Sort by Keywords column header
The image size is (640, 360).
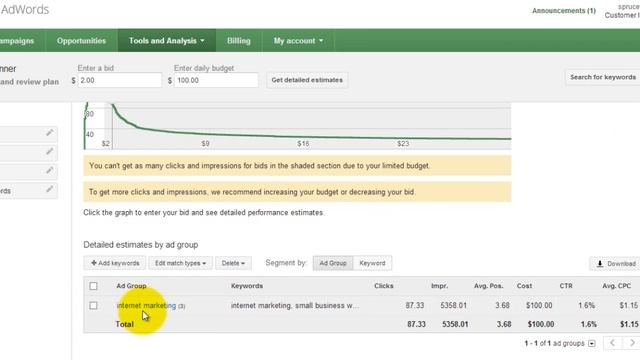click(247, 286)
